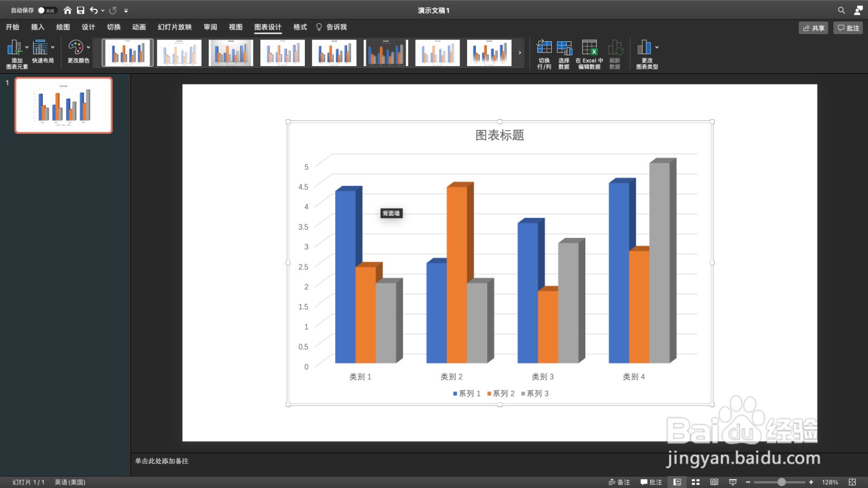Screen dimensions: 868x488
Task: Open the 幻灯片放映 slideshow tab
Action: tap(175, 27)
